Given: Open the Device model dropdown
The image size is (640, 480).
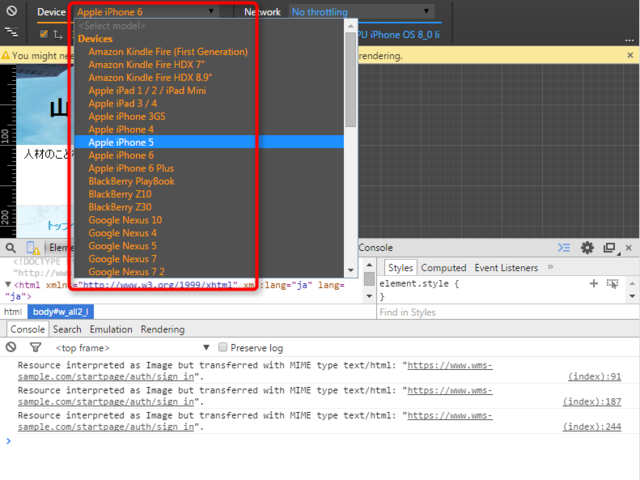Looking at the screenshot, I should 146,12.
